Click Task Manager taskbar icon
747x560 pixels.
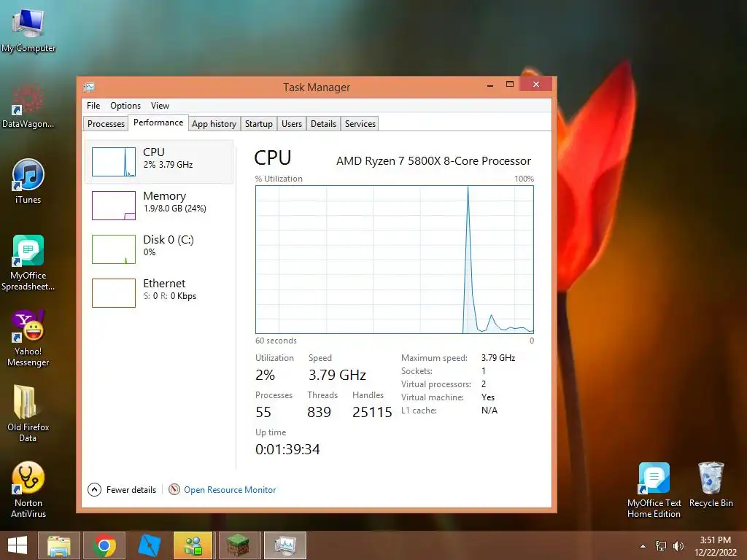tap(285, 545)
